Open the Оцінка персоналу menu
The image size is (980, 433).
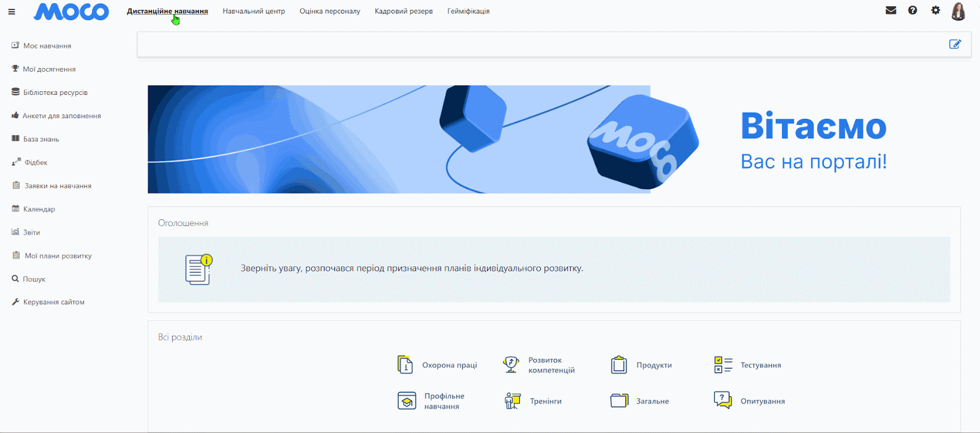pos(330,11)
